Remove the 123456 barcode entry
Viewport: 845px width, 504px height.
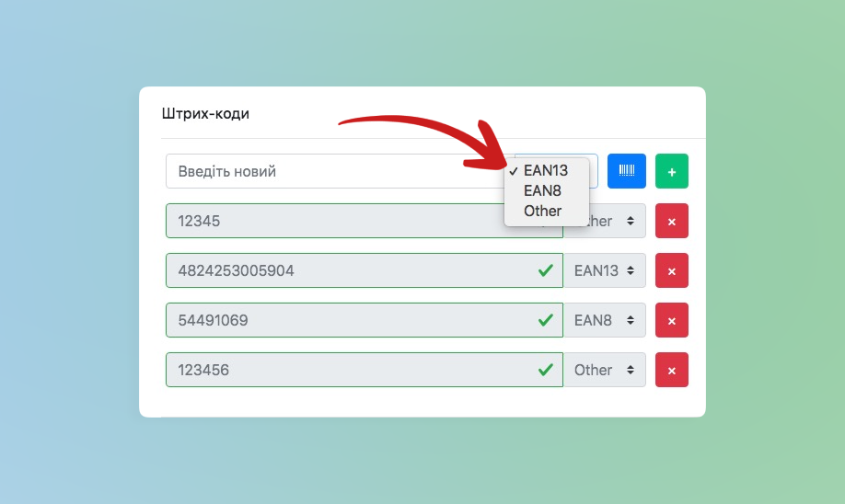click(x=671, y=370)
